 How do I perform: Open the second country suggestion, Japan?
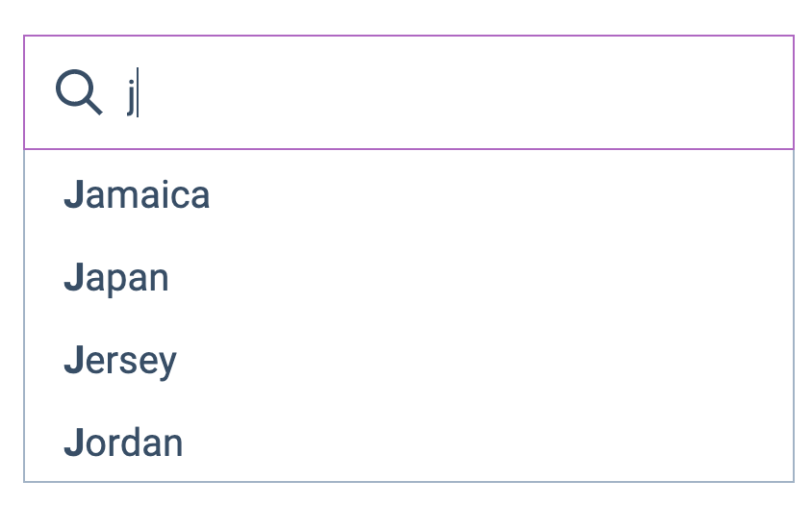116,278
